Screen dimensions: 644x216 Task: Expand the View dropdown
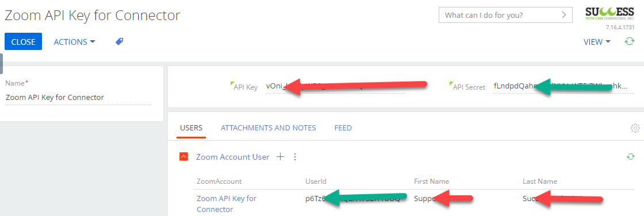(597, 42)
